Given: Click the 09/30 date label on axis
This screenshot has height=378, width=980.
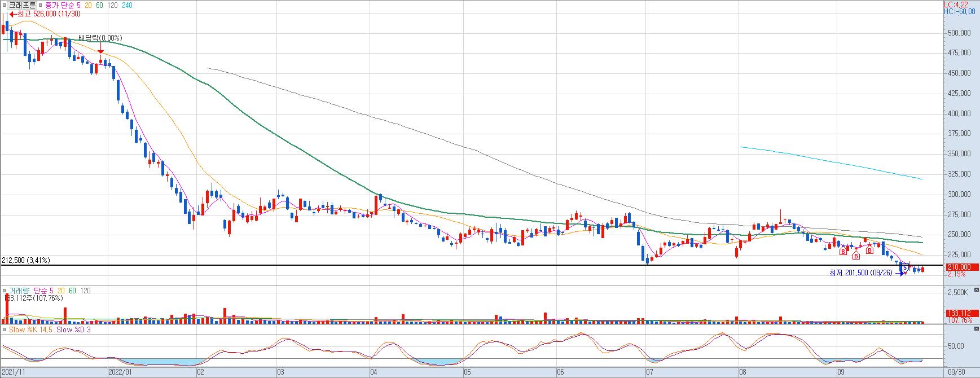Looking at the screenshot, I should tap(955, 372).
